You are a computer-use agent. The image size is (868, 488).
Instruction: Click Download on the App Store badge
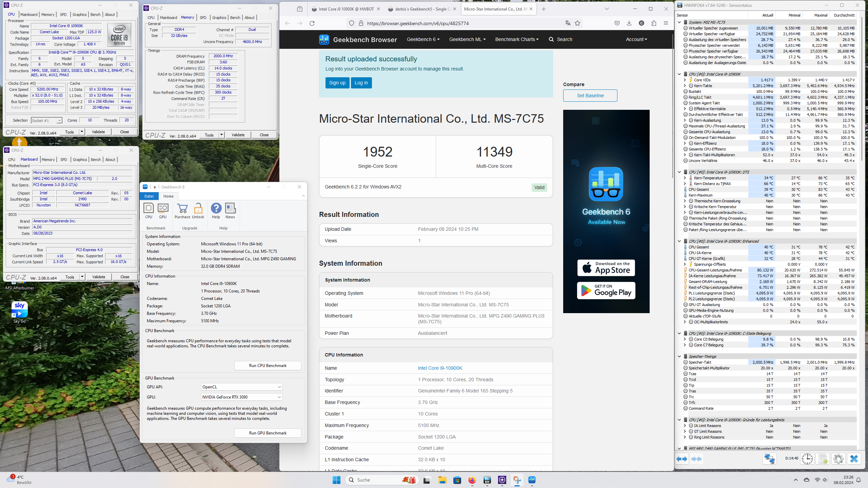click(606, 268)
